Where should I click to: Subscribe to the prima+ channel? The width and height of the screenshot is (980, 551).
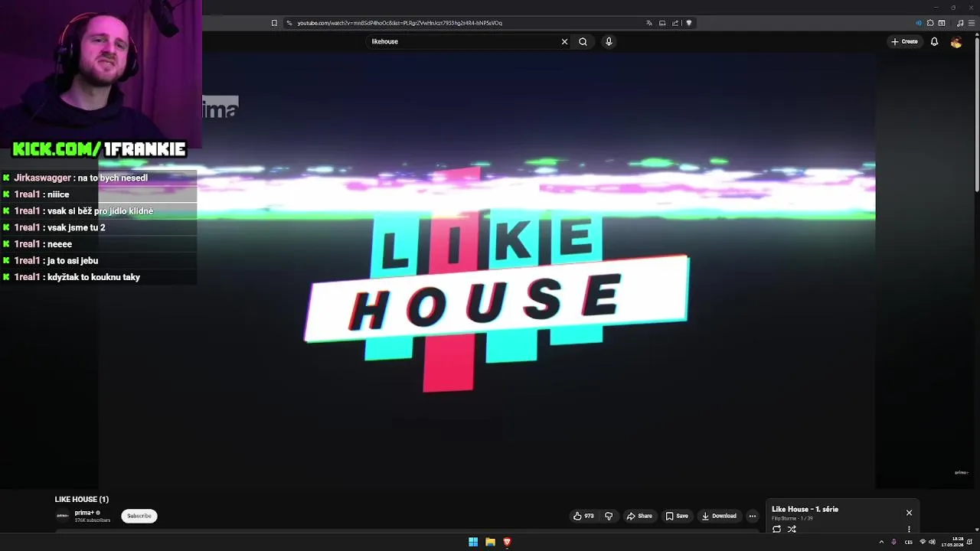(139, 516)
